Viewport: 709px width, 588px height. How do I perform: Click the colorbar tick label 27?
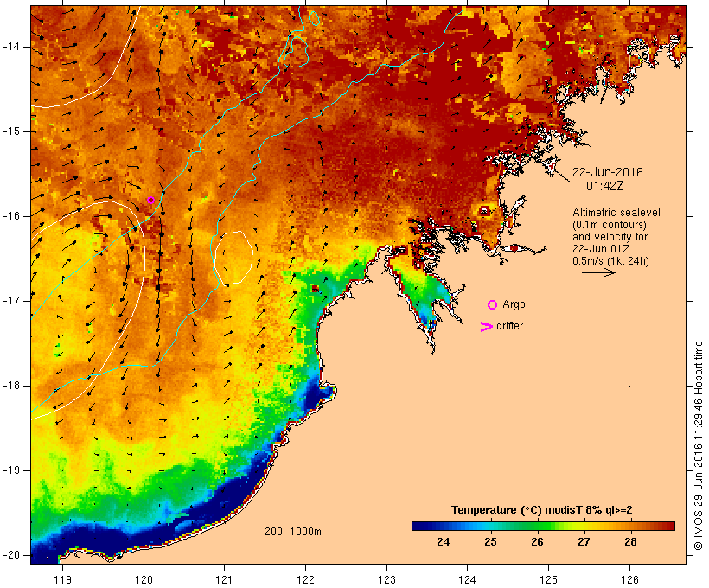pos(584,542)
